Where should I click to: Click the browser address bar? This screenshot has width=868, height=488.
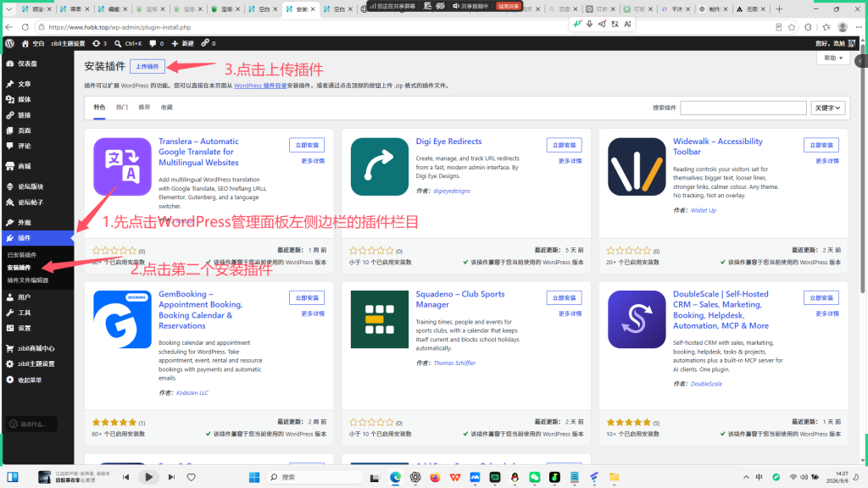click(x=404, y=27)
